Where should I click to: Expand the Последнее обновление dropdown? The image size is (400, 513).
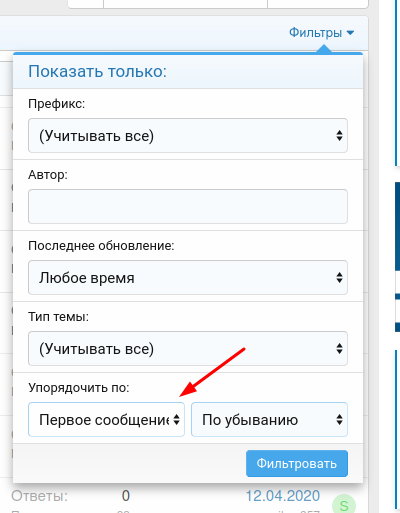click(188, 278)
